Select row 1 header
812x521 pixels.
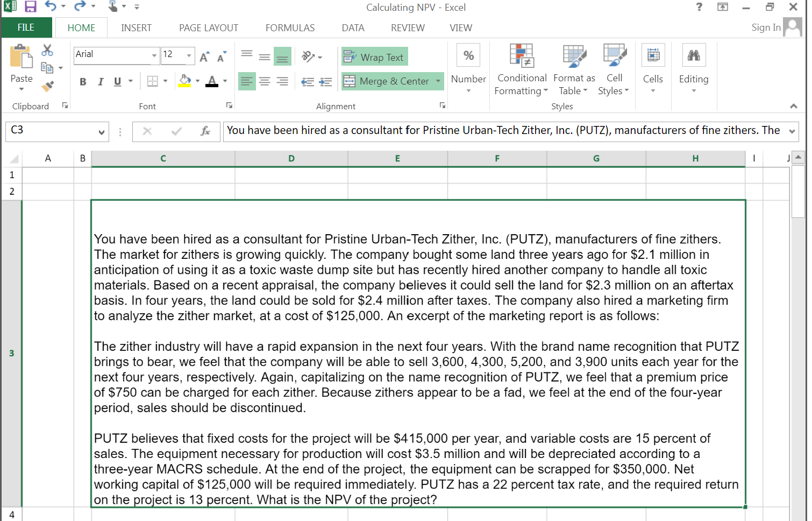tap(11, 175)
